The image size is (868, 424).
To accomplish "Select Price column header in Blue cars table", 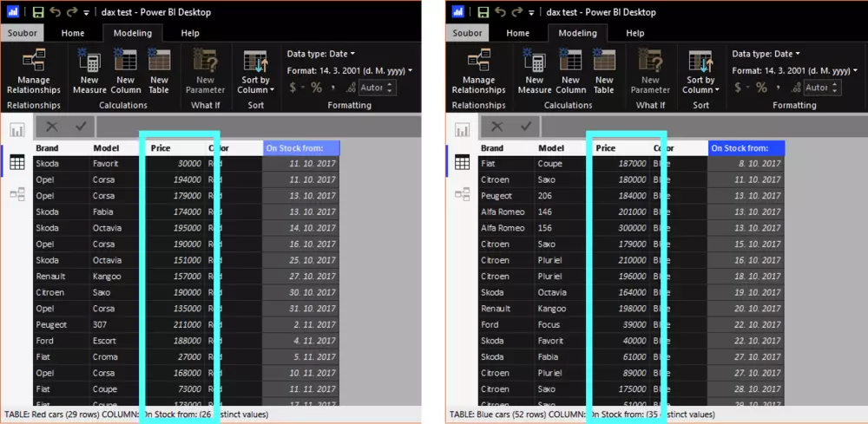I will (x=620, y=148).
